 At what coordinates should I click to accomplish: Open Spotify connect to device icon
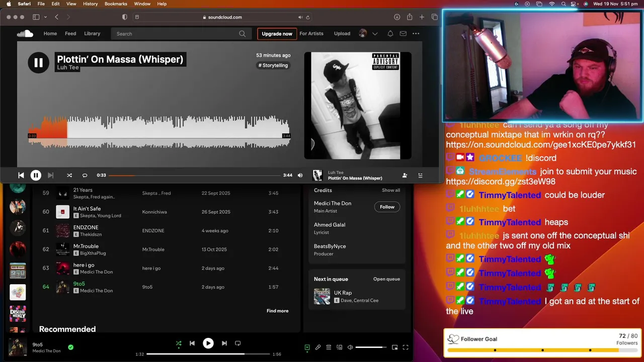point(340,347)
